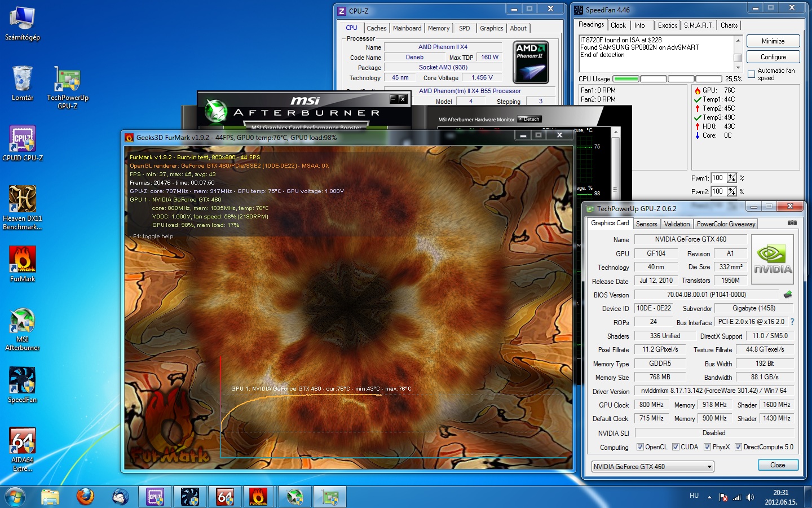
Task: Switch to Caches tab in CPU-Z
Action: 376,28
